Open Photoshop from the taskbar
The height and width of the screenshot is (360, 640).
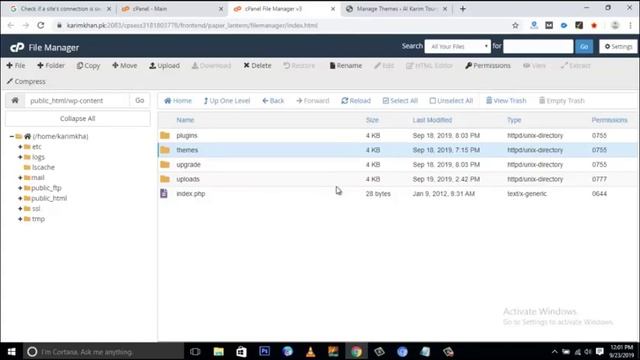point(264,351)
